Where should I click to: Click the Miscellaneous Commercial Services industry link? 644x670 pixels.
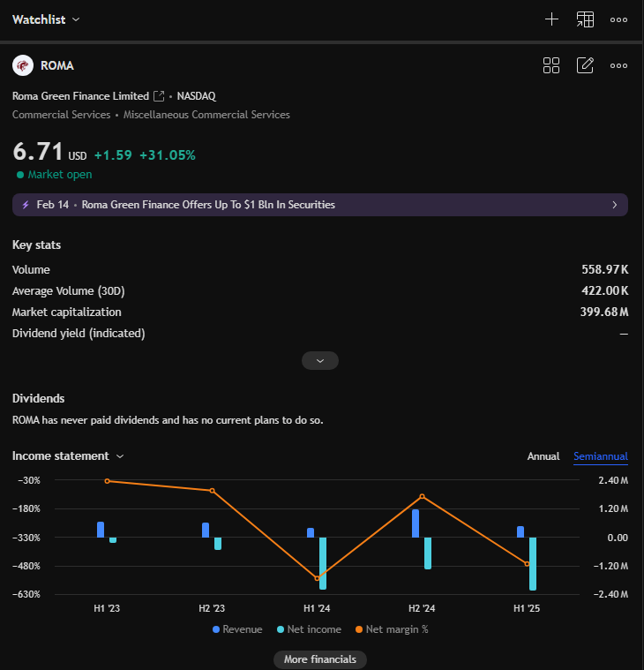pos(206,115)
